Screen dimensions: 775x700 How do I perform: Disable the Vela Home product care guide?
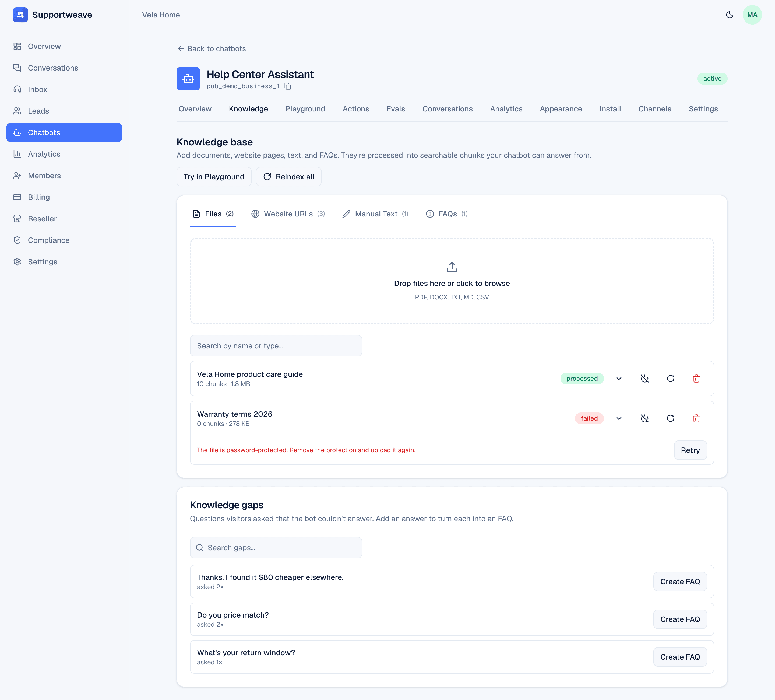tap(644, 379)
